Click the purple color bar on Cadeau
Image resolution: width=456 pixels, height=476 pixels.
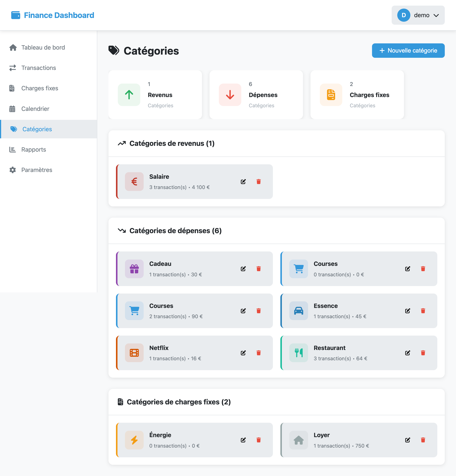pyautogui.click(x=117, y=269)
